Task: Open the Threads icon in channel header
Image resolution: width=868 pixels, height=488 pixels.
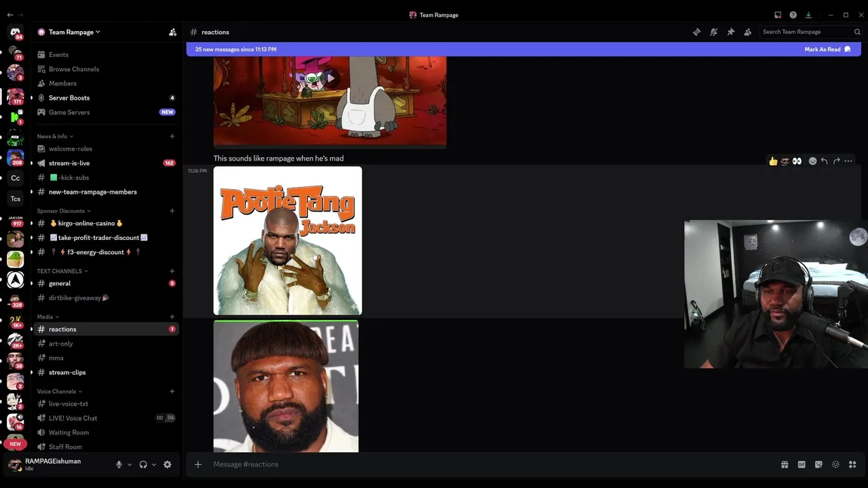Action: tap(696, 32)
